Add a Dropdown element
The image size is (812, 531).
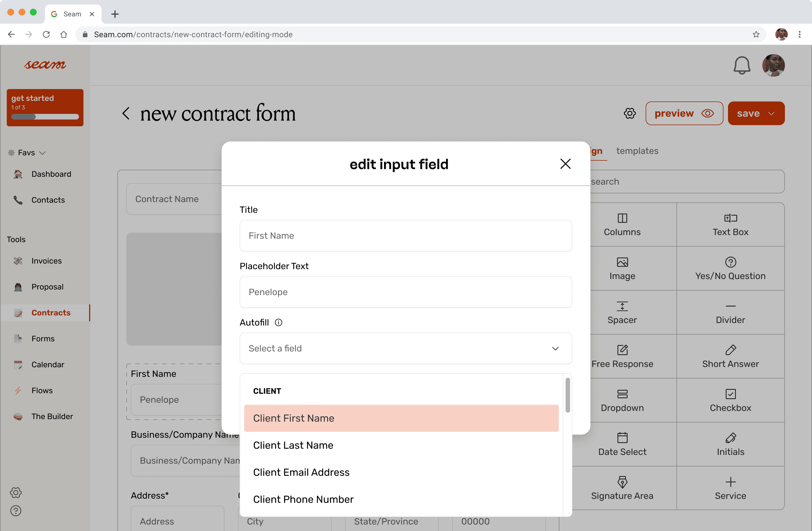[x=622, y=401]
